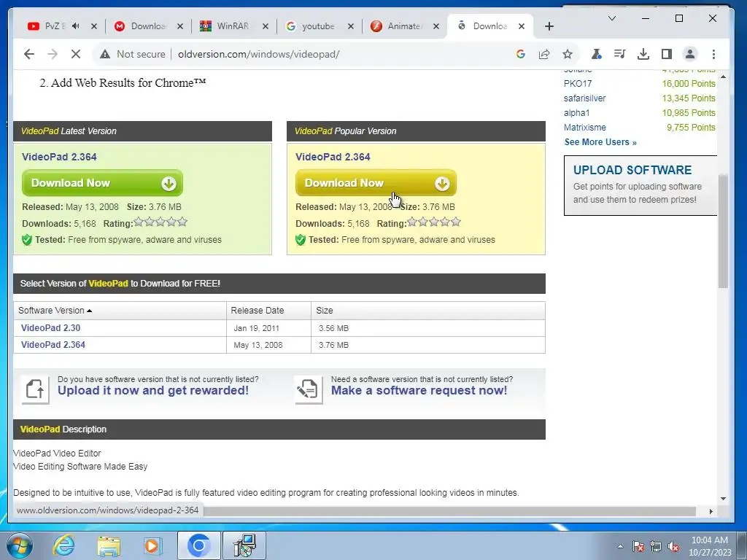
Task: Click the Chrome taskbar button
Action: [x=198, y=545]
